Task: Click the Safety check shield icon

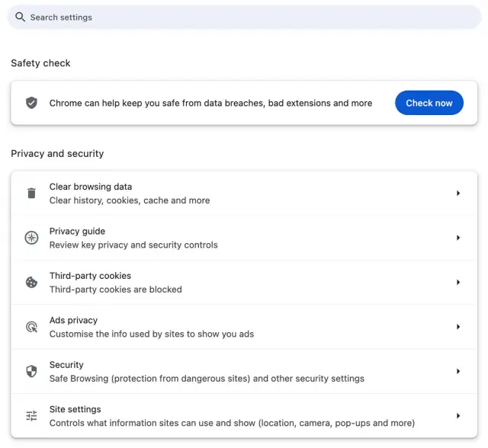Action: click(31, 103)
